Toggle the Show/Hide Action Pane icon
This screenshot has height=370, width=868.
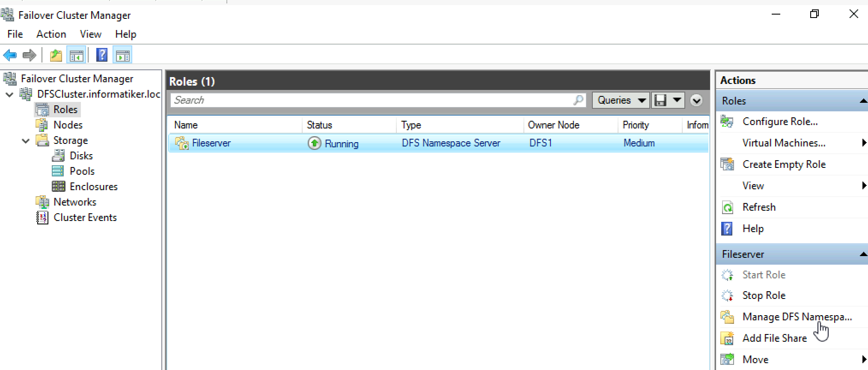coord(123,55)
